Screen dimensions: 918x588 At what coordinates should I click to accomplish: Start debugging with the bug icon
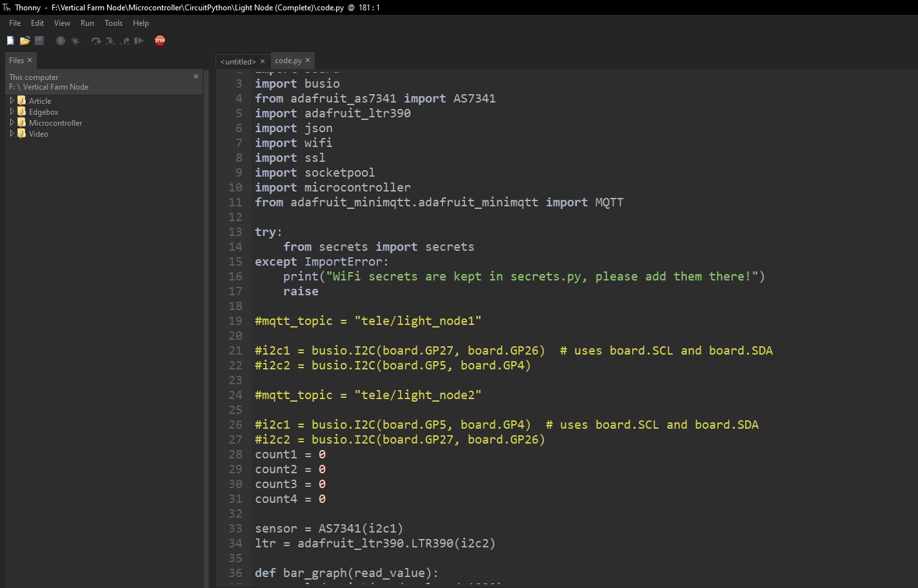75,41
